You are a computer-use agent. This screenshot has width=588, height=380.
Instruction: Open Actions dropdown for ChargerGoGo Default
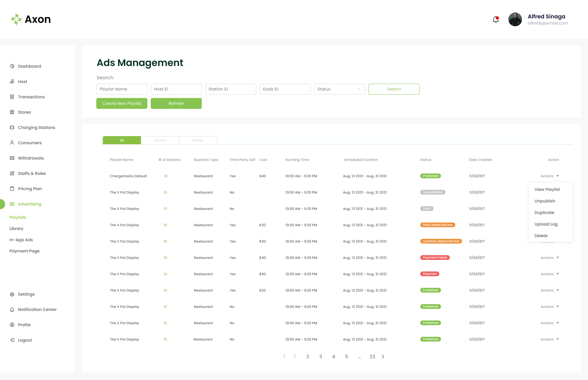[550, 176]
